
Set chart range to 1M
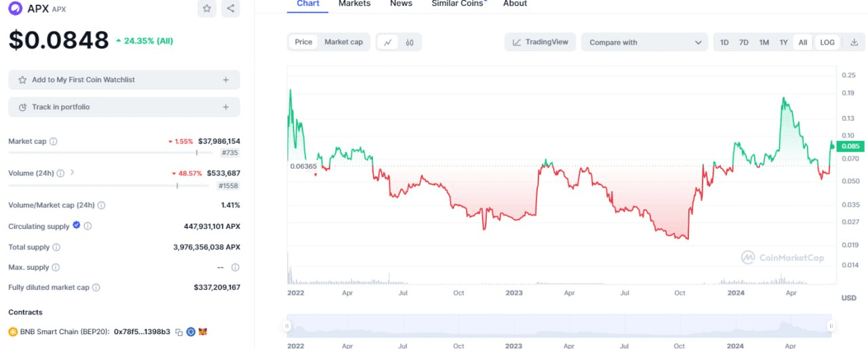(764, 42)
